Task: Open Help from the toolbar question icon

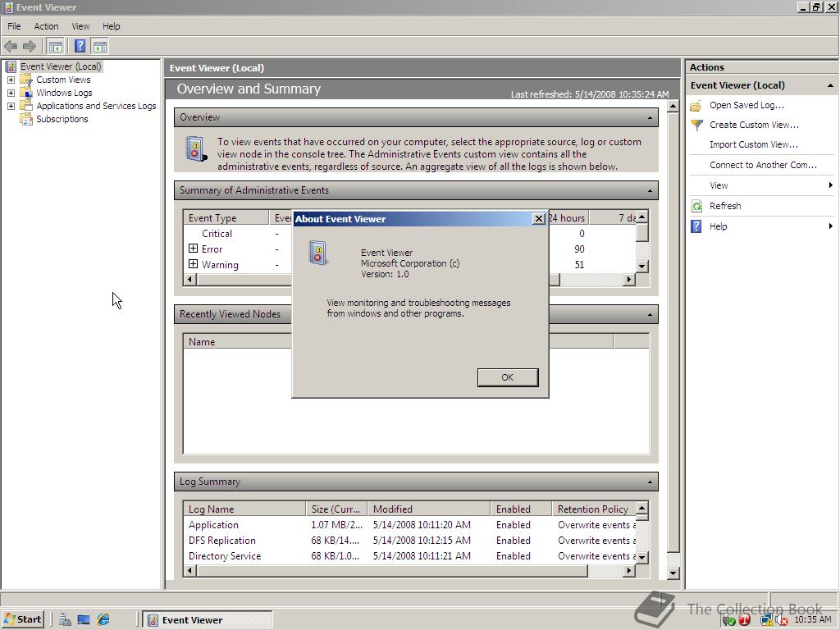Action: pos(80,47)
